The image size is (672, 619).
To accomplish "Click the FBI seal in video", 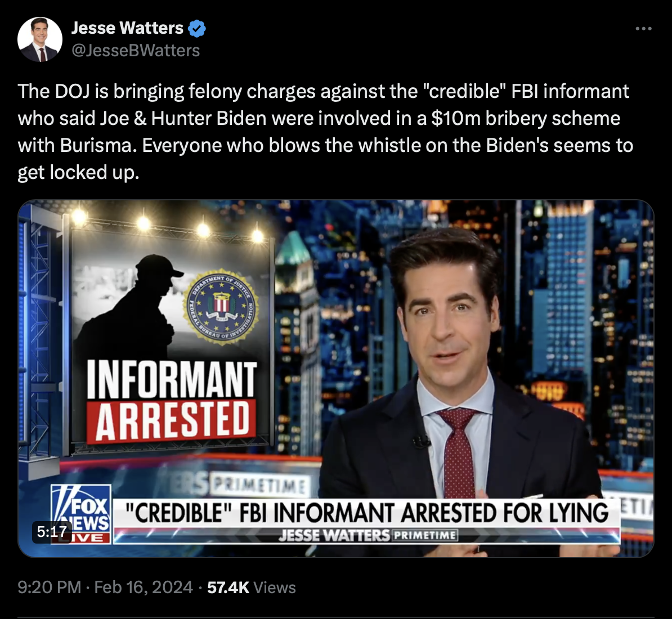I will [x=221, y=306].
